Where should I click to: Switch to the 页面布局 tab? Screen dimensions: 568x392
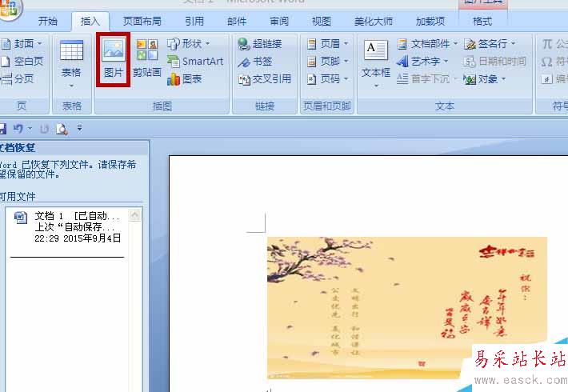(142, 22)
